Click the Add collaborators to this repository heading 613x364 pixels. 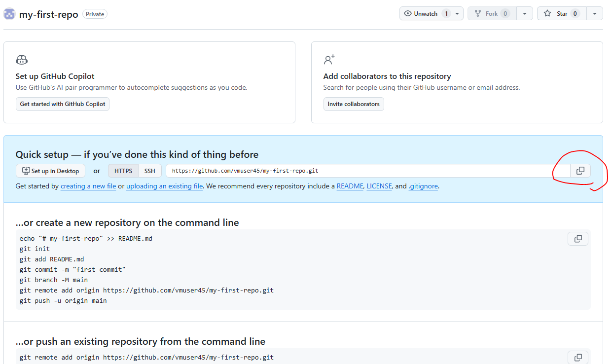coord(387,76)
